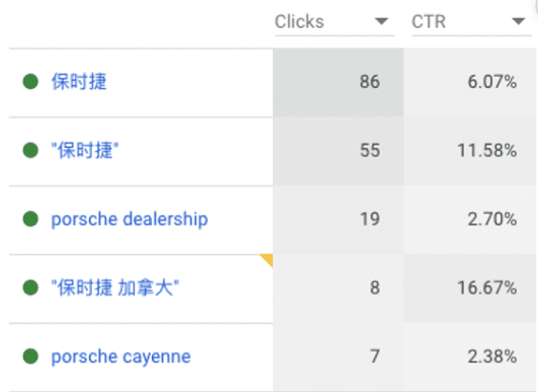Image resolution: width=538 pixels, height=392 pixels.
Task: Open the Clicks column dropdown arrow
Action: point(381,22)
